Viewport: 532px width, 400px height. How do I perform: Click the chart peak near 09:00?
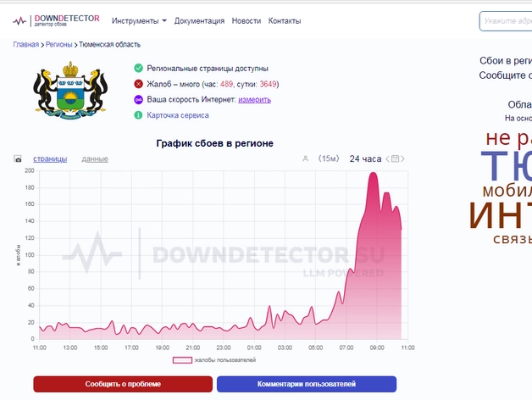coord(374,174)
